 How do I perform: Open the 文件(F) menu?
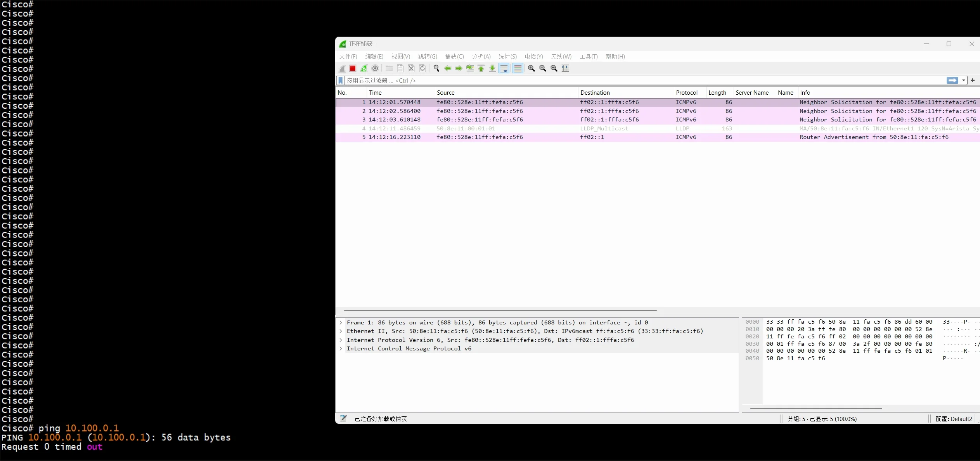point(348,57)
